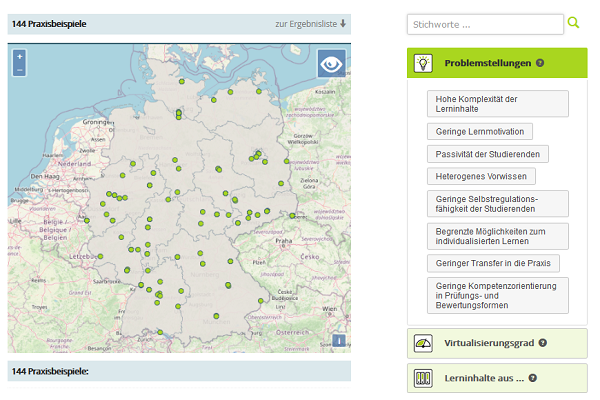Zoom in on the map
The width and height of the screenshot is (600, 400).
point(19,57)
